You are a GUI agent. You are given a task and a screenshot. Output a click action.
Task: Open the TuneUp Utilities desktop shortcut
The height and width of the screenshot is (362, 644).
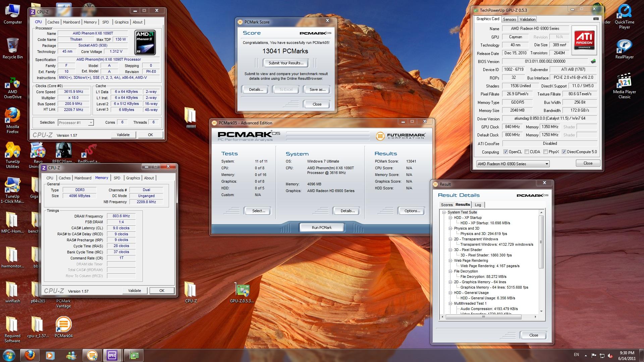point(13,156)
